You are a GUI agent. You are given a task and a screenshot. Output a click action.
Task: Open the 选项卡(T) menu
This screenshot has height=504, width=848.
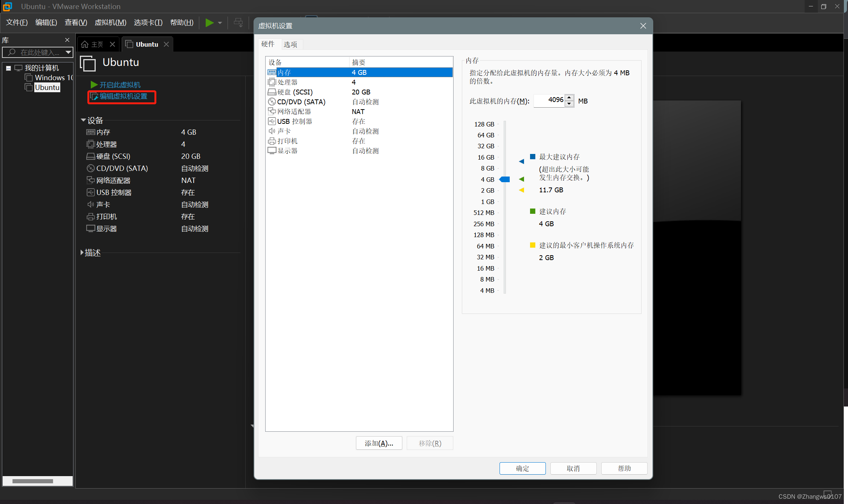tap(148, 23)
